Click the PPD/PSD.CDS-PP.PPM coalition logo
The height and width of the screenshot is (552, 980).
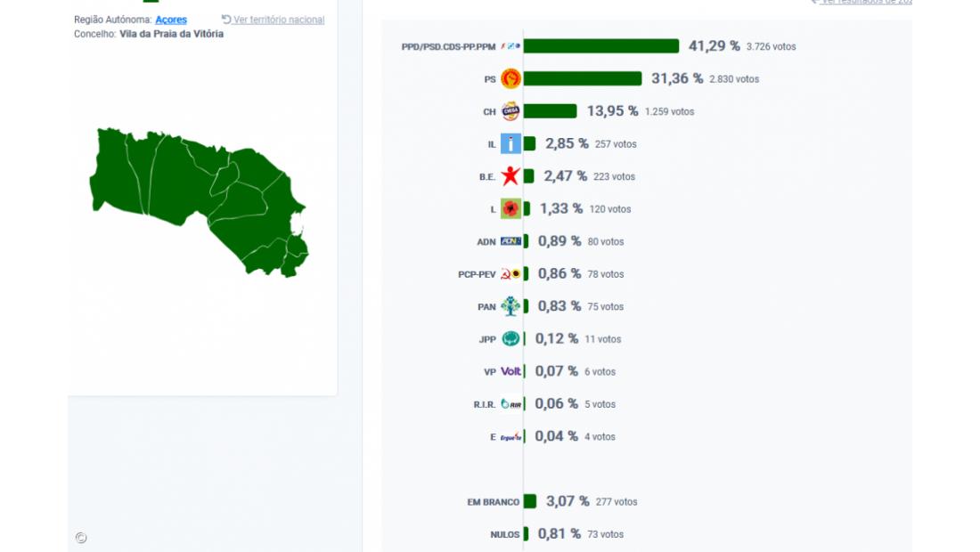click(x=510, y=46)
